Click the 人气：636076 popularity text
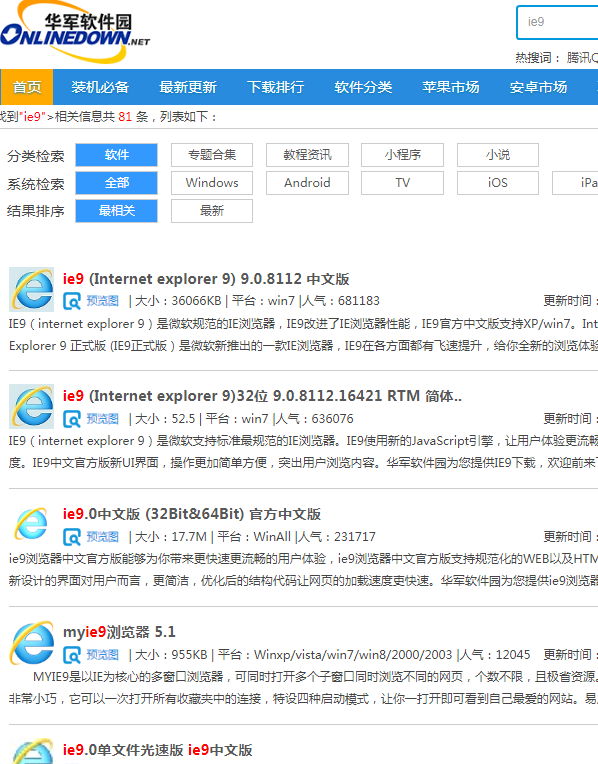The height and width of the screenshot is (764, 598). coord(314,419)
